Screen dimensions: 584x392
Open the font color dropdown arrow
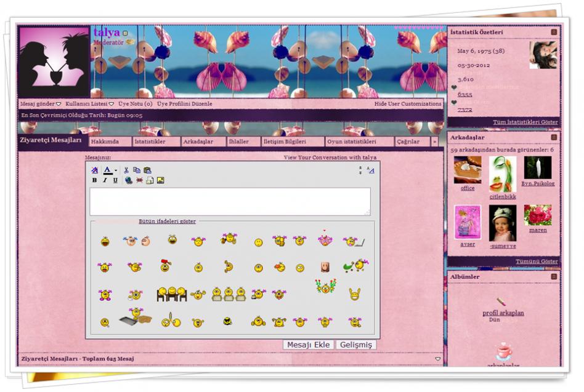[x=116, y=170]
